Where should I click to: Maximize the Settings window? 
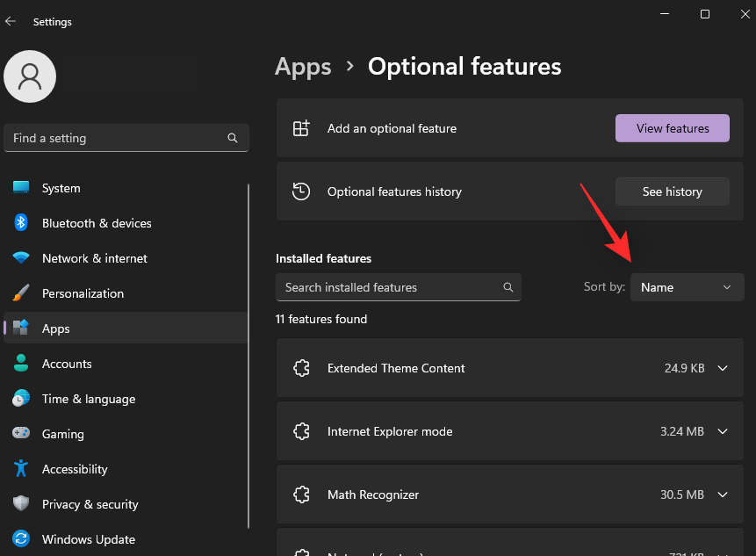(x=705, y=14)
